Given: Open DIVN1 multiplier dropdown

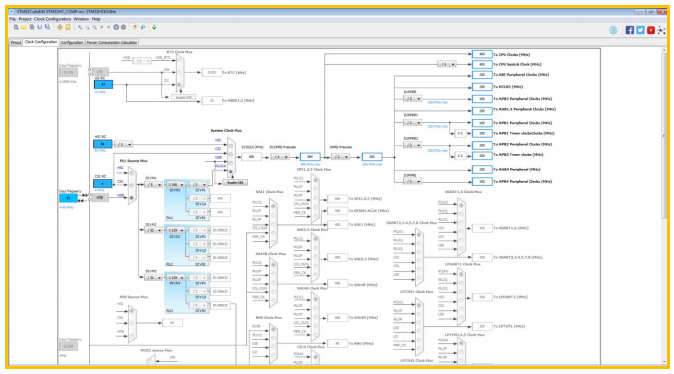Looking at the screenshot, I should click(176, 184).
